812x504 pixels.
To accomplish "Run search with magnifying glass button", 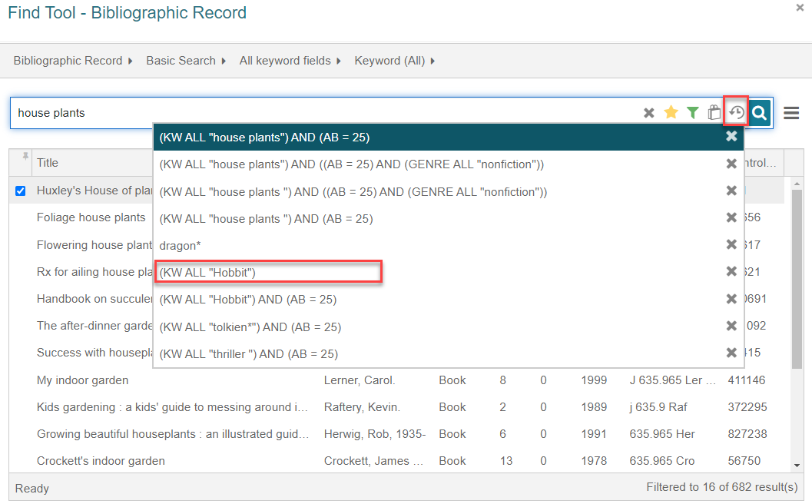I will coord(759,112).
